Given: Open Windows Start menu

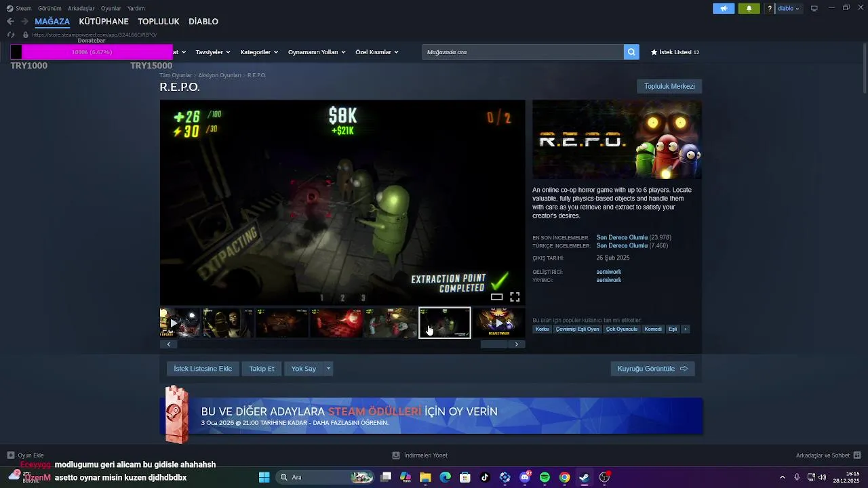Looking at the screenshot, I should (x=264, y=477).
